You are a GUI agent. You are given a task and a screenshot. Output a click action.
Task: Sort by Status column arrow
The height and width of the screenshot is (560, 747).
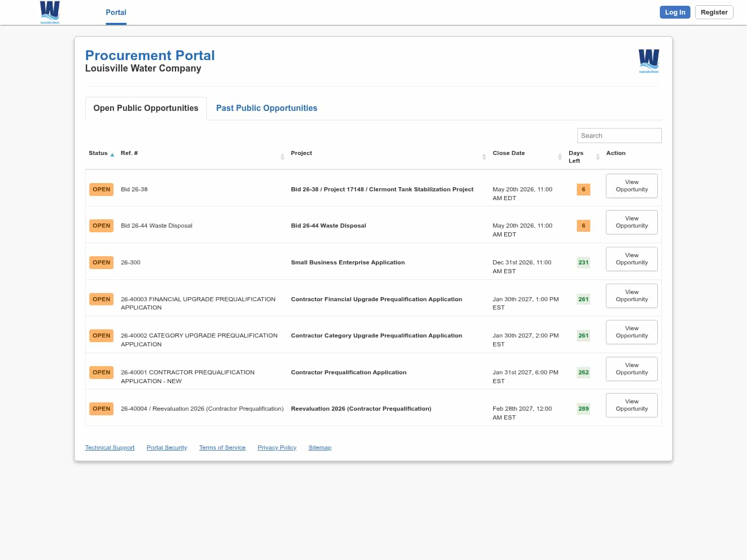click(112, 155)
